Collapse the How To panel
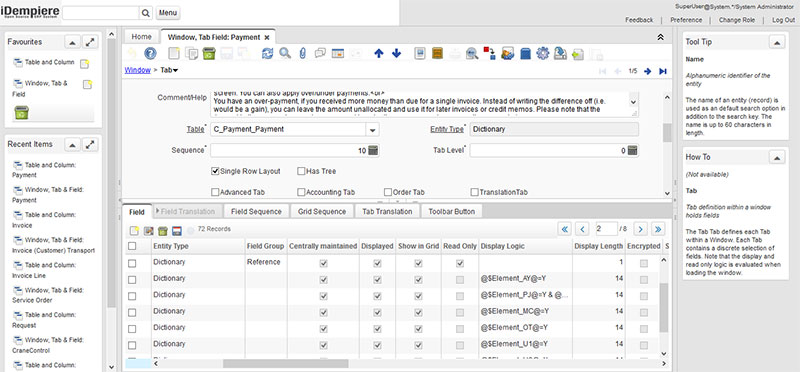The height and width of the screenshot is (372, 800). click(x=777, y=158)
